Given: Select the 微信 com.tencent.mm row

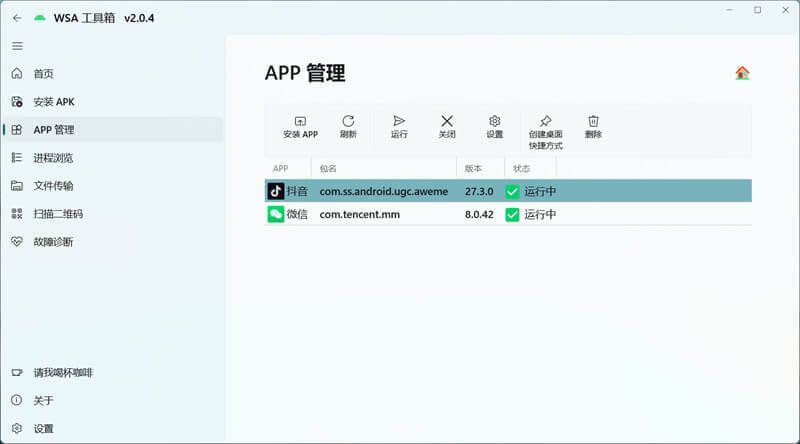Looking at the screenshot, I should [x=508, y=214].
